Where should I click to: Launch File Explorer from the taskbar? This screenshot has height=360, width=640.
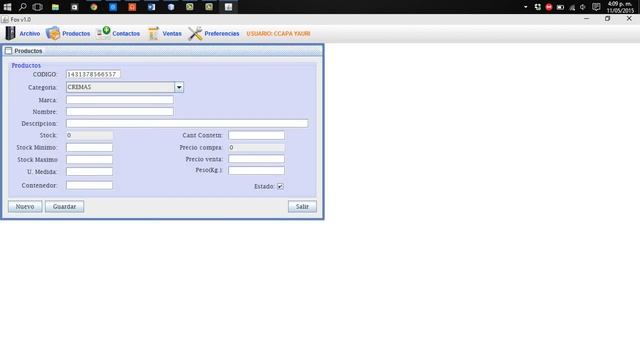coord(56,7)
